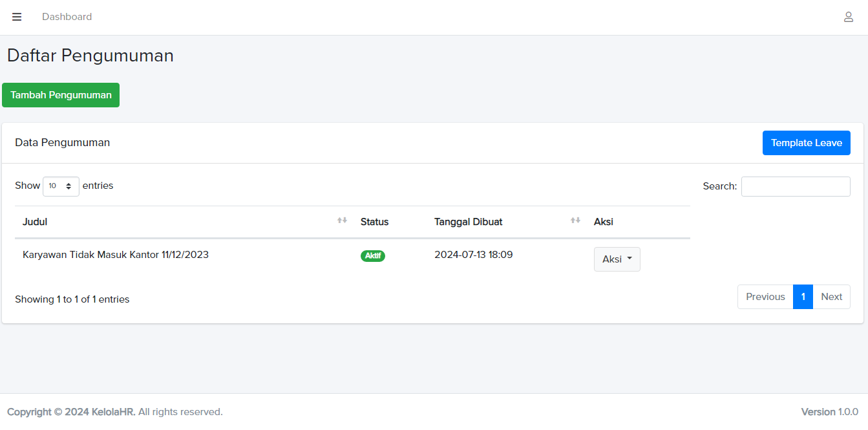Viewport: 868px width, 430px height.
Task: Open the KelolaHR footer link
Action: pos(112,412)
